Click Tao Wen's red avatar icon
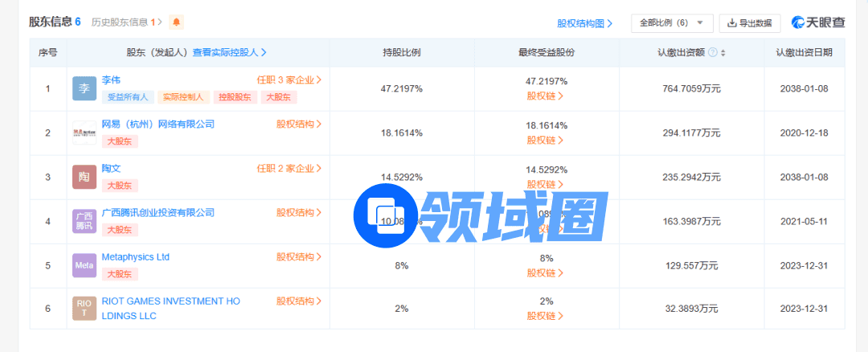The width and height of the screenshot is (868, 352). pos(84,177)
